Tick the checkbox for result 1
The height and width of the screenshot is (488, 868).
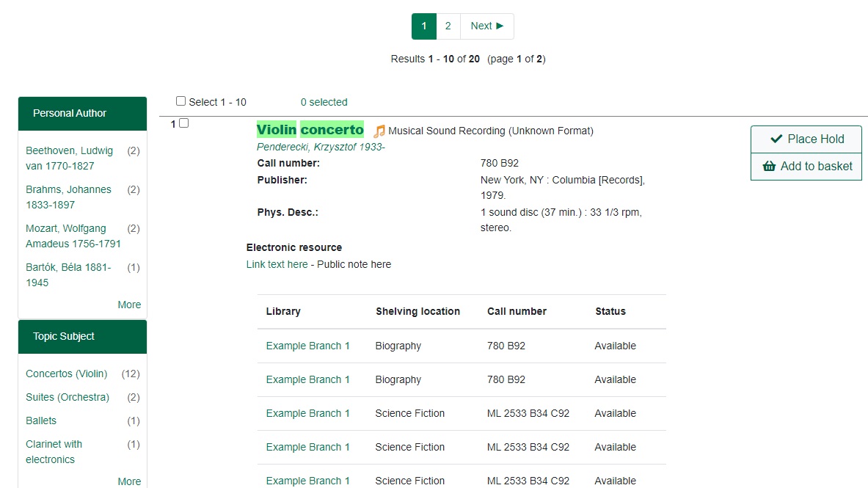[x=184, y=123]
